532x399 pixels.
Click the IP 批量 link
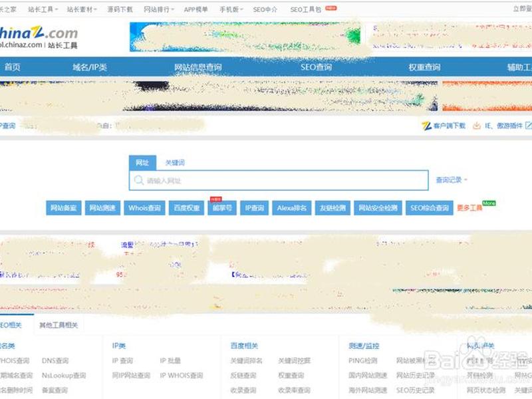(x=170, y=360)
